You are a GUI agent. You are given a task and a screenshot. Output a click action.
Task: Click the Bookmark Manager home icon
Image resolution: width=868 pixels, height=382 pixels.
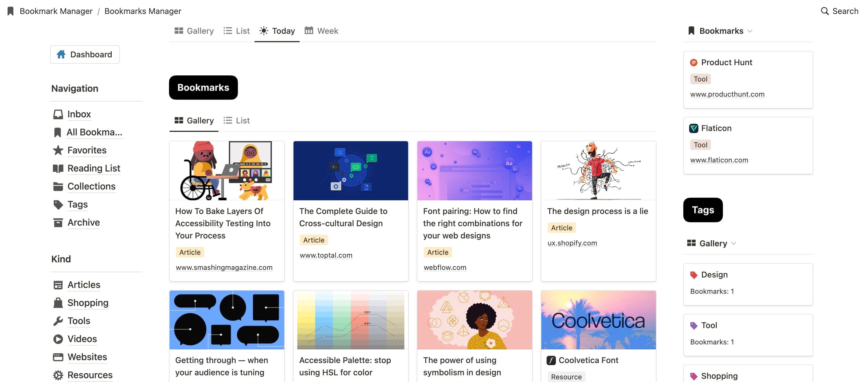tap(9, 11)
